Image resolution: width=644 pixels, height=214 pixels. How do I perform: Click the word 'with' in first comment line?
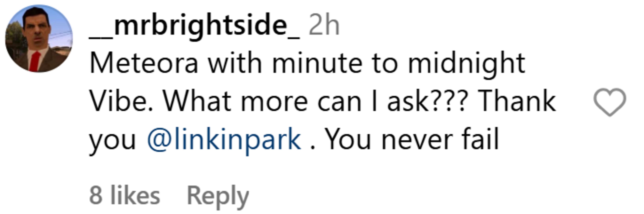click(x=235, y=63)
